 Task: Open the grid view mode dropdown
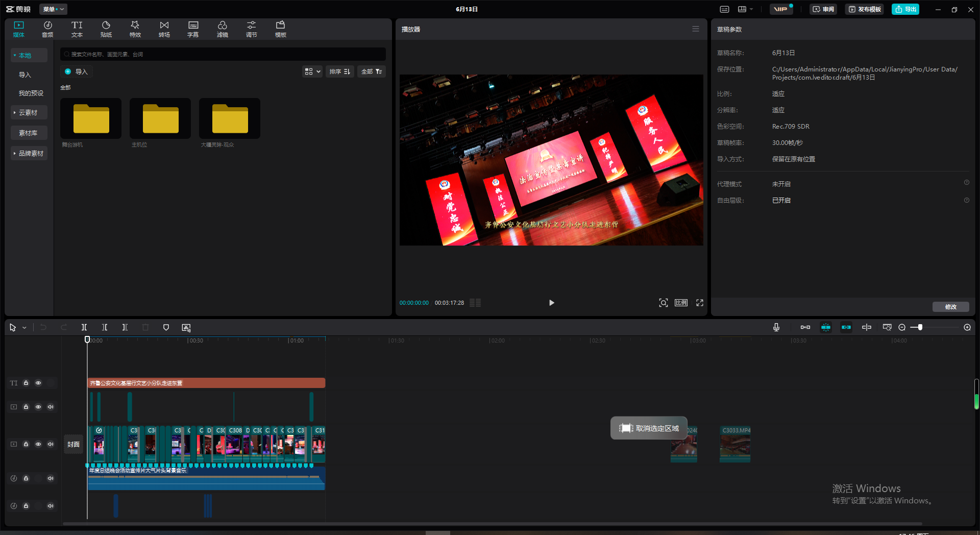[312, 71]
